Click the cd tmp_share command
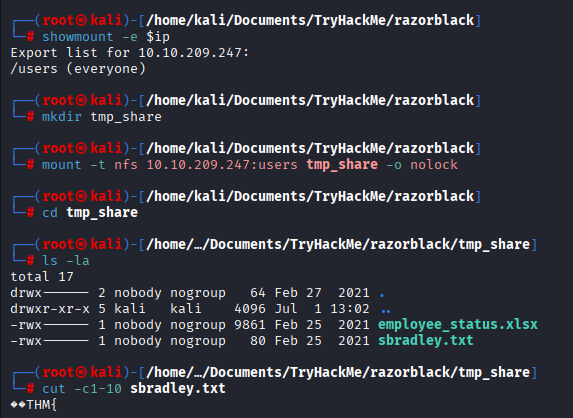Image resolution: width=573 pixels, height=418 pixels. [90, 213]
